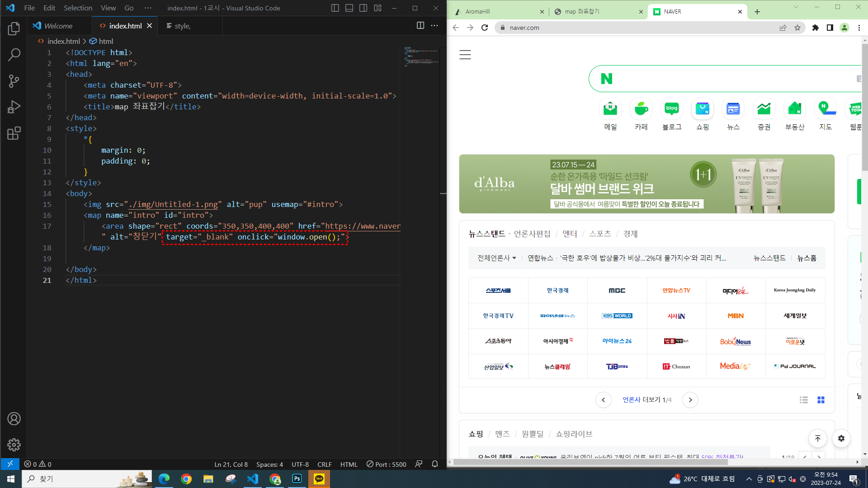Viewport: 868px width, 488px height.
Task: Click the Split Editor Right icon
Action: click(x=420, y=26)
